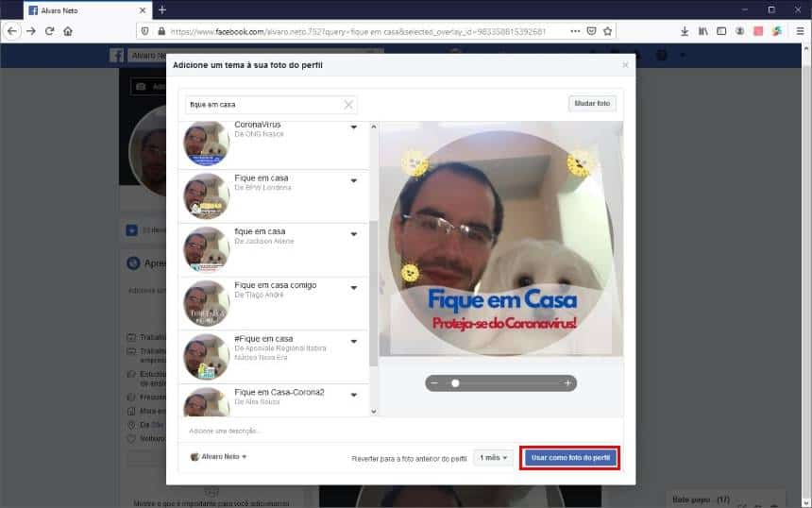Click the Pocket save icon
The height and width of the screenshot is (508, 812).
click(591, 31)
